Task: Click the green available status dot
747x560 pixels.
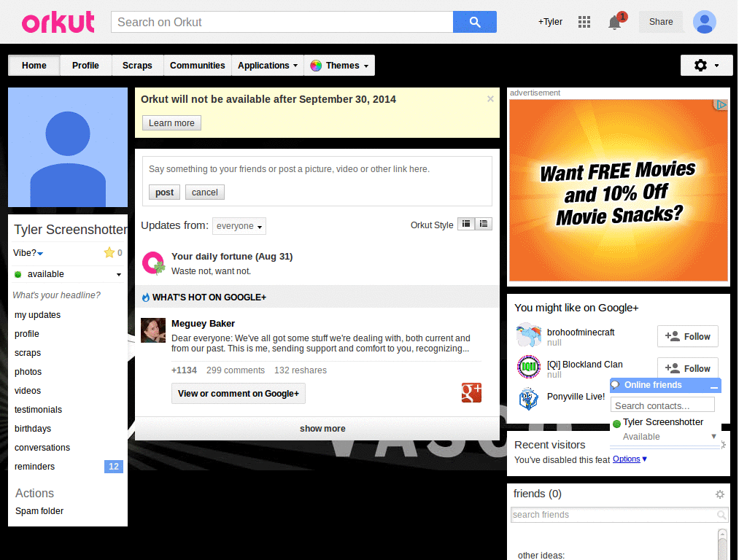Action: (x=18, y=274)
